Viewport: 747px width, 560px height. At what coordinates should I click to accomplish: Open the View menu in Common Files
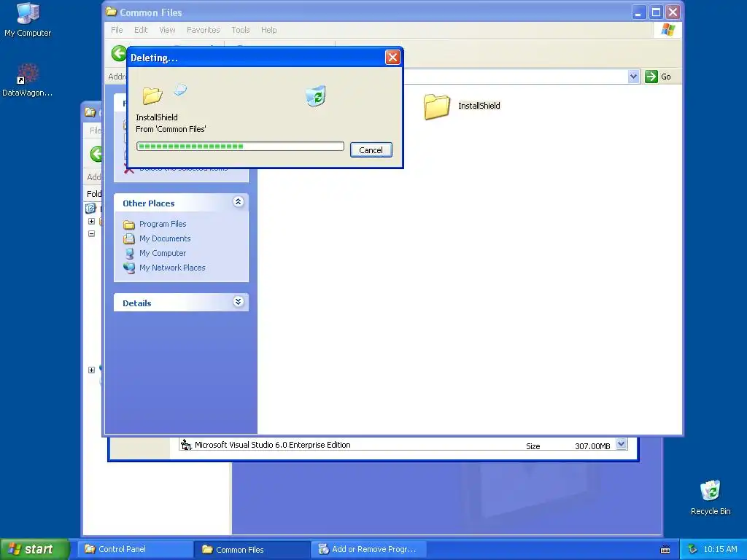[x=167, y=30]
